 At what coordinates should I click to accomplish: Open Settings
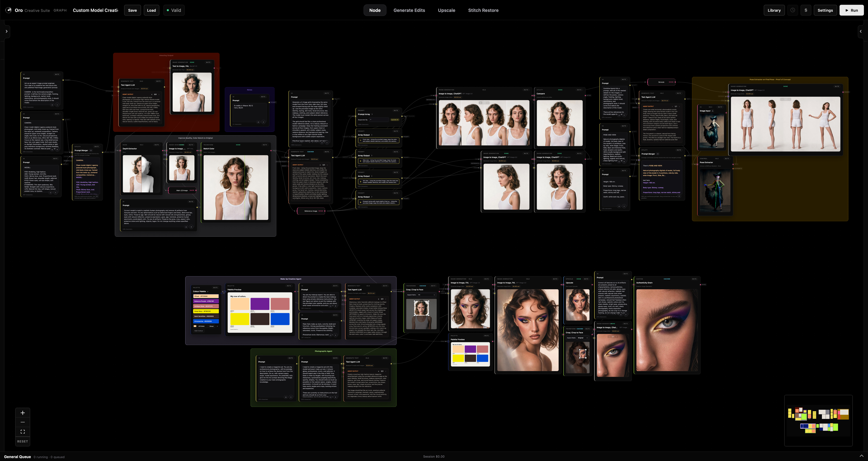click(x=825, y=10)
